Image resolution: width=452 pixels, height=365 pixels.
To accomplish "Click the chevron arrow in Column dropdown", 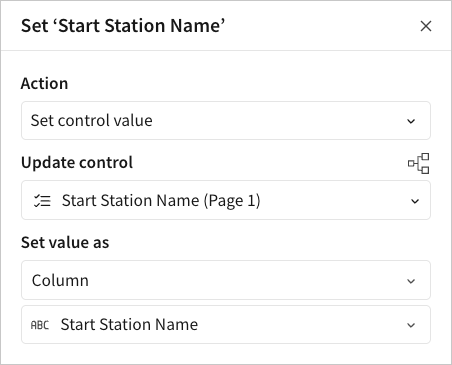I will (x=411, y=281).
